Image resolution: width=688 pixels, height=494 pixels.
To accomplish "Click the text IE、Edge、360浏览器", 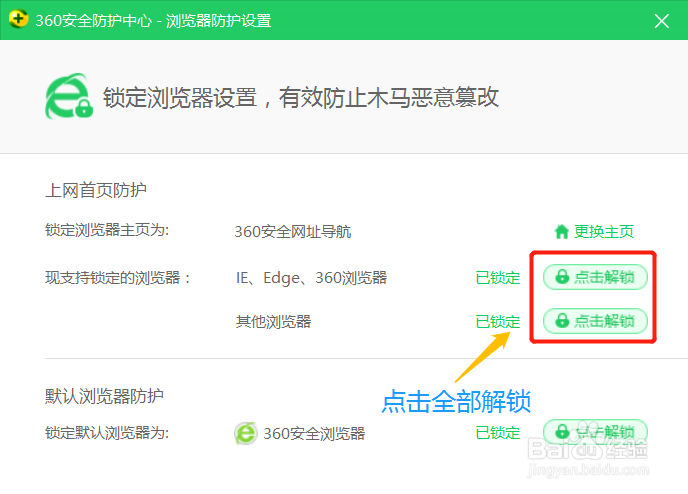I will pos(312,278).
